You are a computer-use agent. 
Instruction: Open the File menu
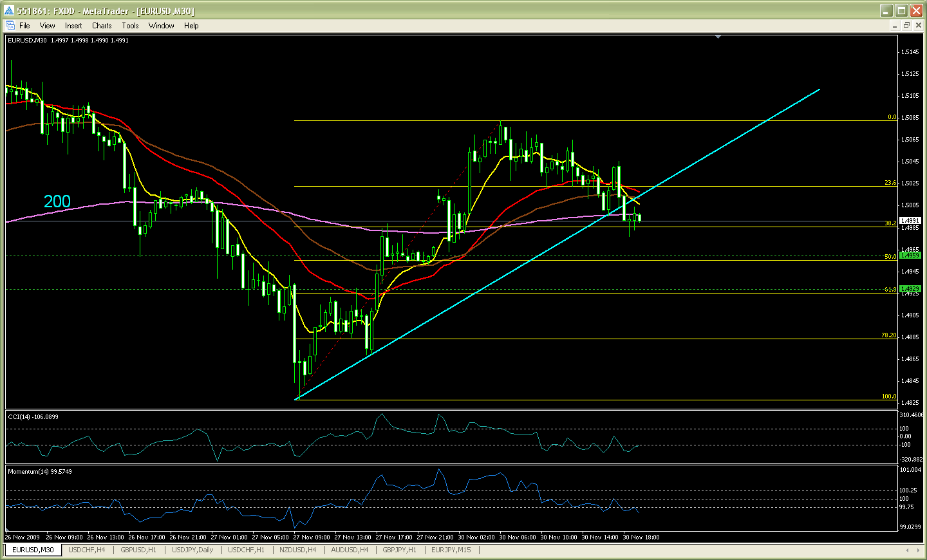(x=24, y=26)
